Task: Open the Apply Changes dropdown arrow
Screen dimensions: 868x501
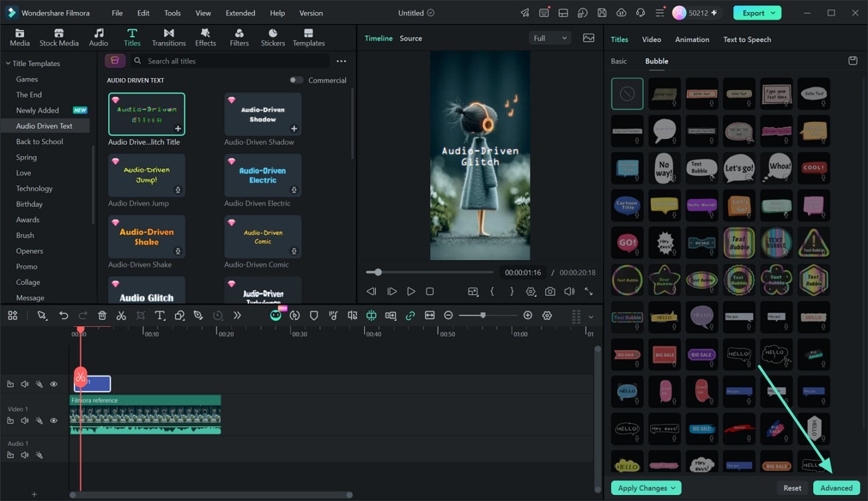Action: [674, 488]
